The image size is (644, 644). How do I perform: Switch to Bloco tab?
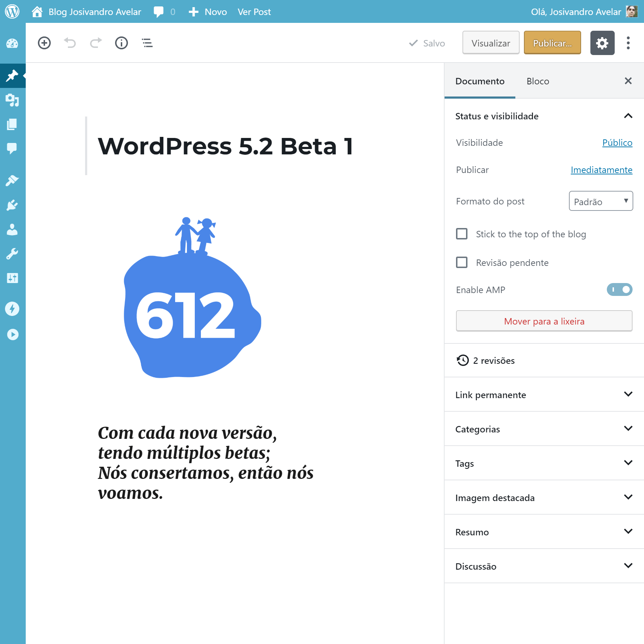coord(538,81)
